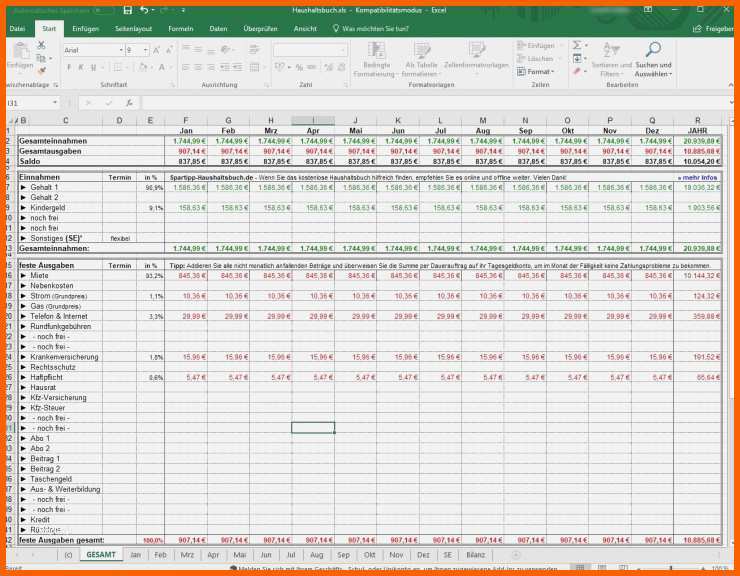740x576 pixels.
Task: Select the JAHR Saldo cell 10.054,20 €
Action: (x=698, y=161)
